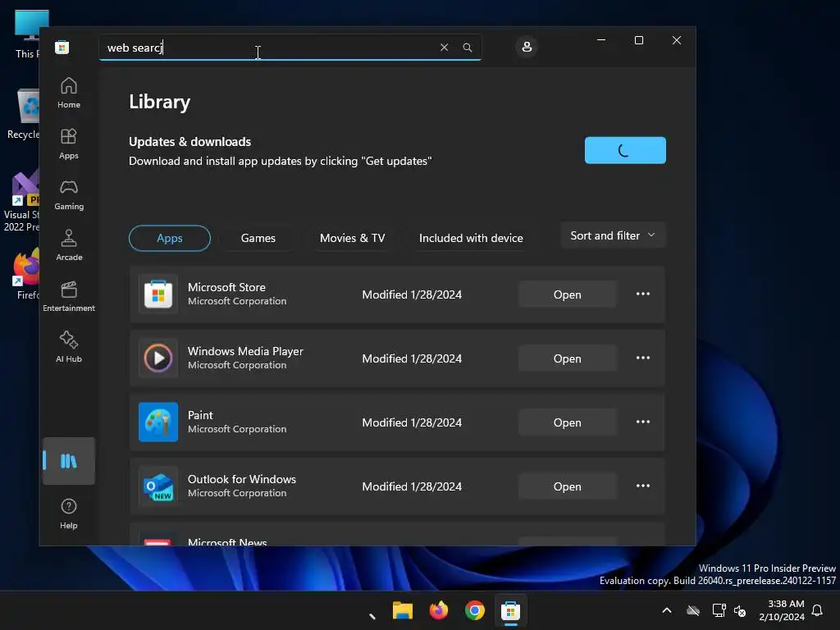Click the Windows Media Player app icon
This screenshot has width=840, height=630.
pyautogui.click(x=158, y=358)
